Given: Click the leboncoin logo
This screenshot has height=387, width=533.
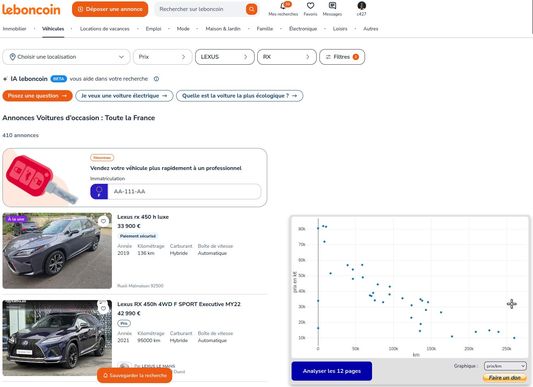Looking at the screenshot, I should [x=31, y=10].
